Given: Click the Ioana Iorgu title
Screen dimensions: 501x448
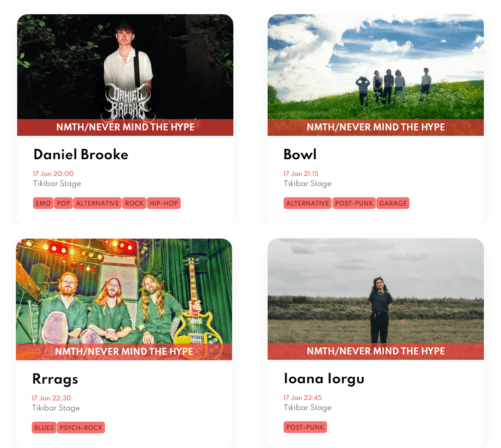Looking at the screenshot, I should [x=324, y=379].
